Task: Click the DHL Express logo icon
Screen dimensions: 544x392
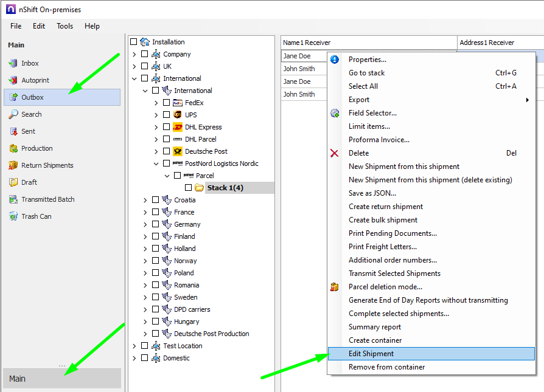Action: point(177,127)
